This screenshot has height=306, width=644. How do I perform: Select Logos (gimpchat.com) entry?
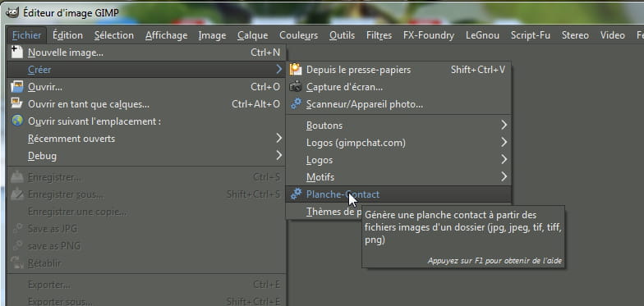[398, 143]
